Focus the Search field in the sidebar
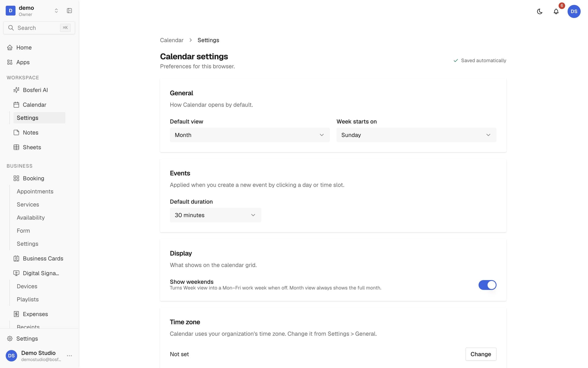The height and width of the screenshot is (368, 588). tap(39, 28)
